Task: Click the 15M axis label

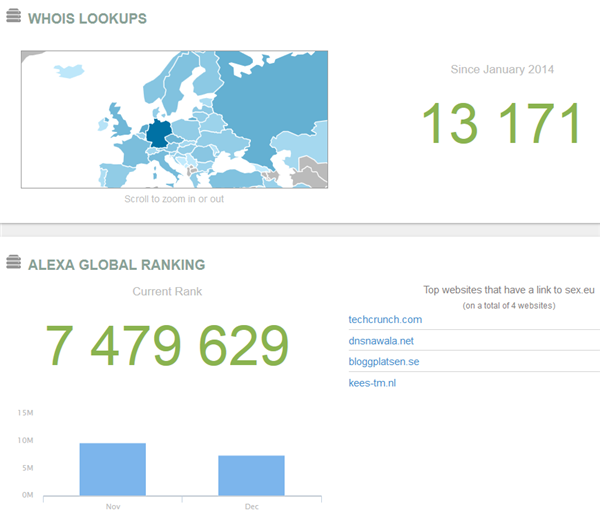Action: (x=25, y=413)
